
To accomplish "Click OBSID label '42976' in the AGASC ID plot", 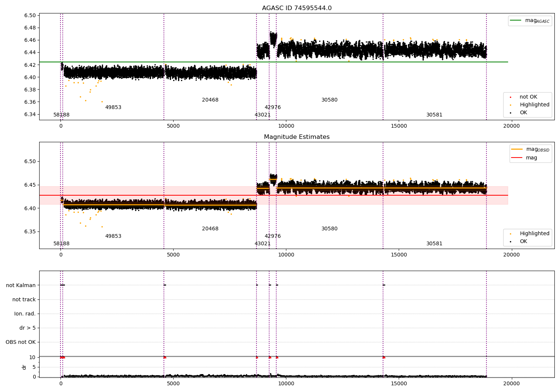I will pyautogui.click(x=273, y=108).
